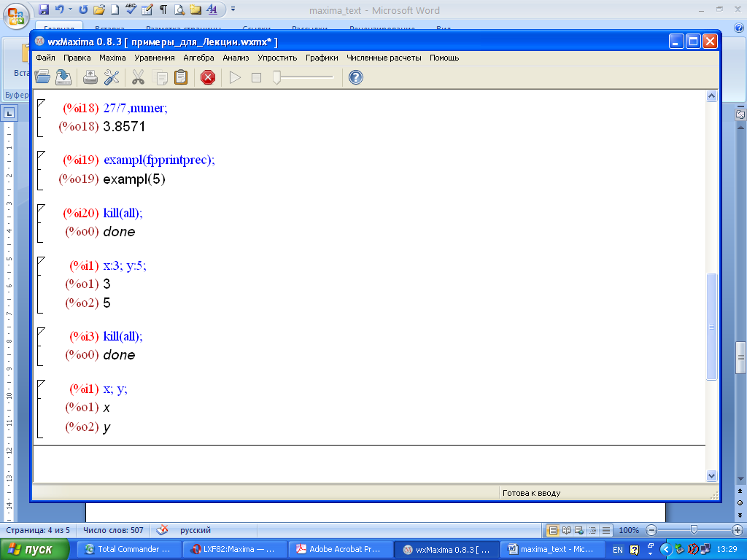Click the Open file icon in wxMaxima toolbar
Image resolution: width=747 pixels, height=560 pixels.
coord(42,77)
